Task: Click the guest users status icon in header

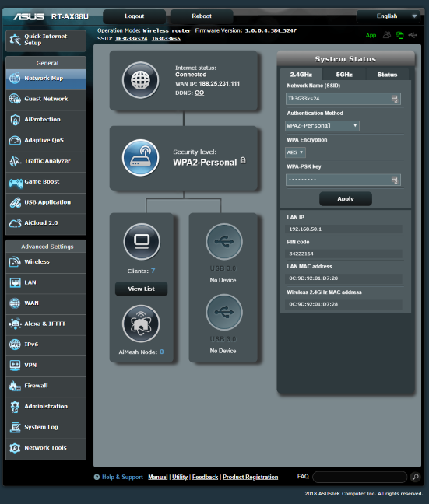Action: [387, 35]
